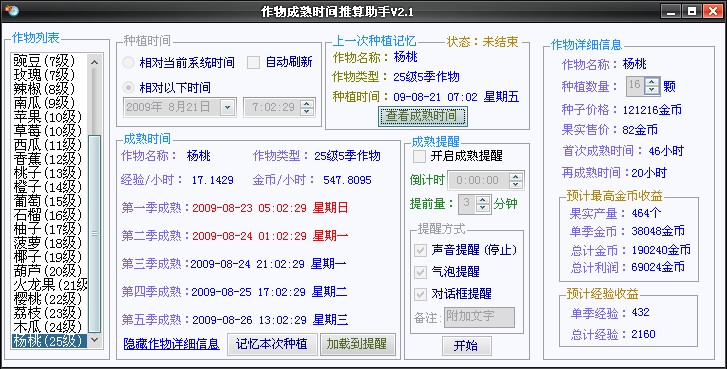This screenshot has width=727, height=369.
Task: Select 柚子 (17级) in the crop list
Action: [x=49, y=229]
